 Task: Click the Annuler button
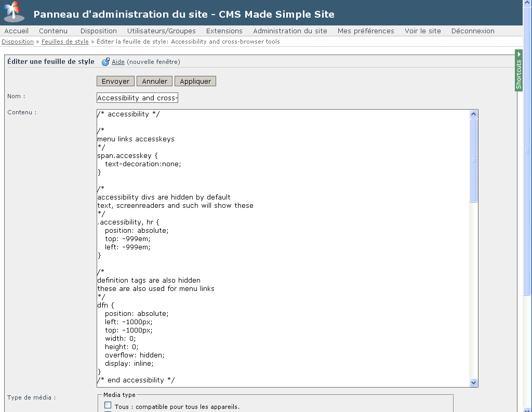pyautogui.click(x=154, y=81)
